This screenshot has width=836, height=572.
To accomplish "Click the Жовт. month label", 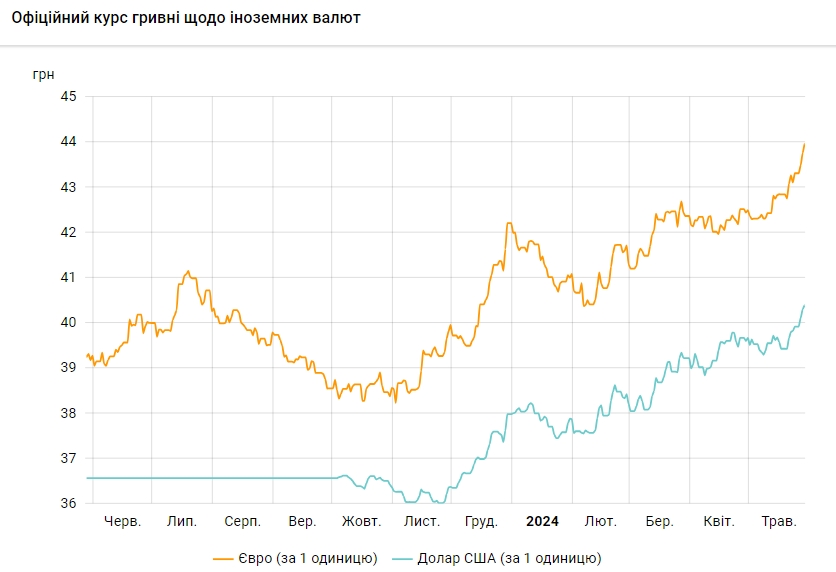I will (361, 521).
